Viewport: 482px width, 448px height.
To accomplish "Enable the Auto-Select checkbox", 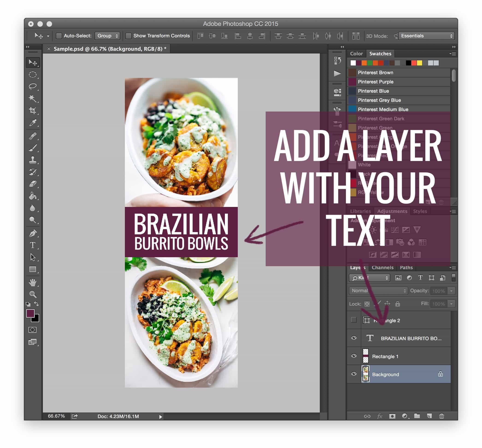I will (x=59, y=36).
